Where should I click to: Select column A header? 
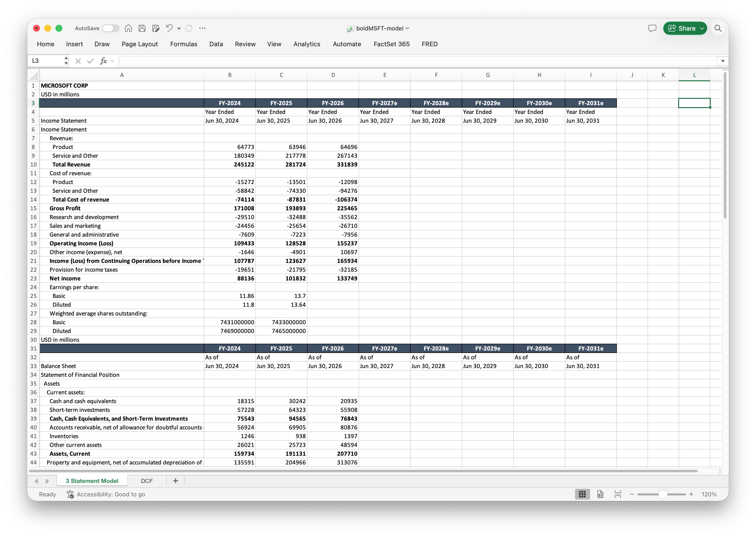coord(122,75)
